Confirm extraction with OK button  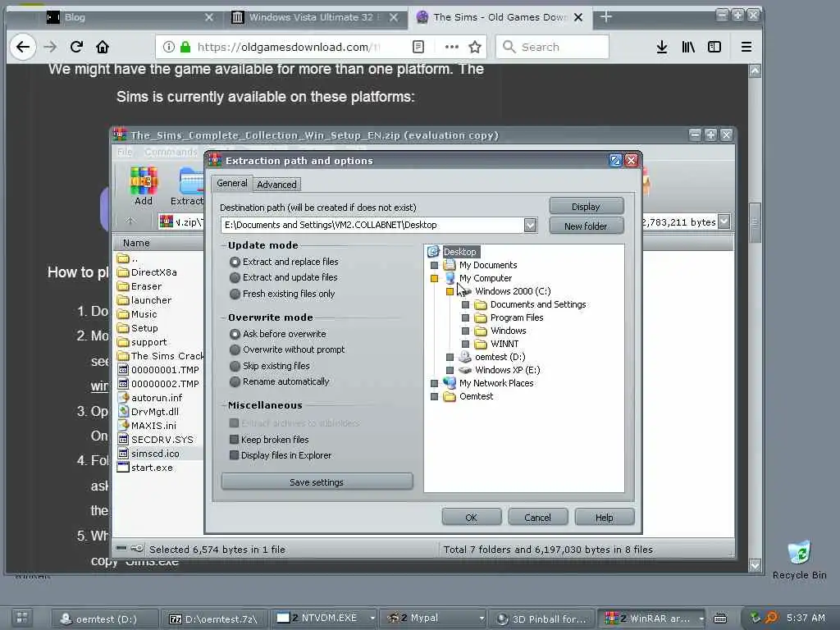click(472, 518)
